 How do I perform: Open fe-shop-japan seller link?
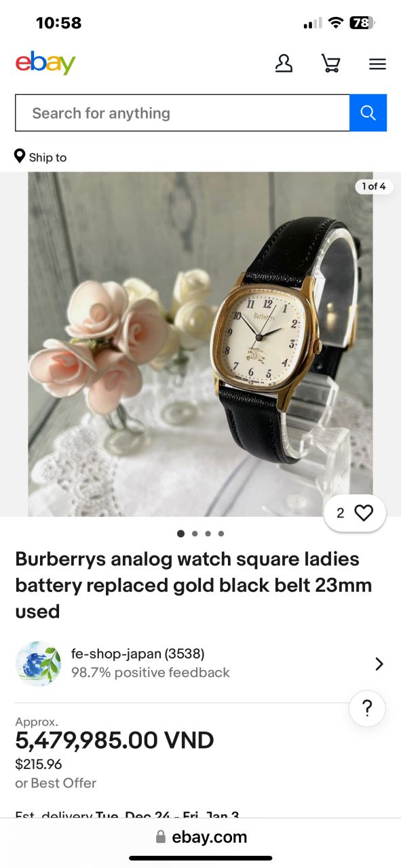pyautogui.click(x=138, y=654)
